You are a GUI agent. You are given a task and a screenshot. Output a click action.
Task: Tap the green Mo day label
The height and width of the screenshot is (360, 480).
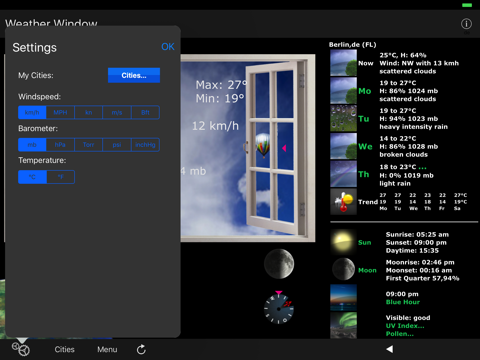point(365,91)
